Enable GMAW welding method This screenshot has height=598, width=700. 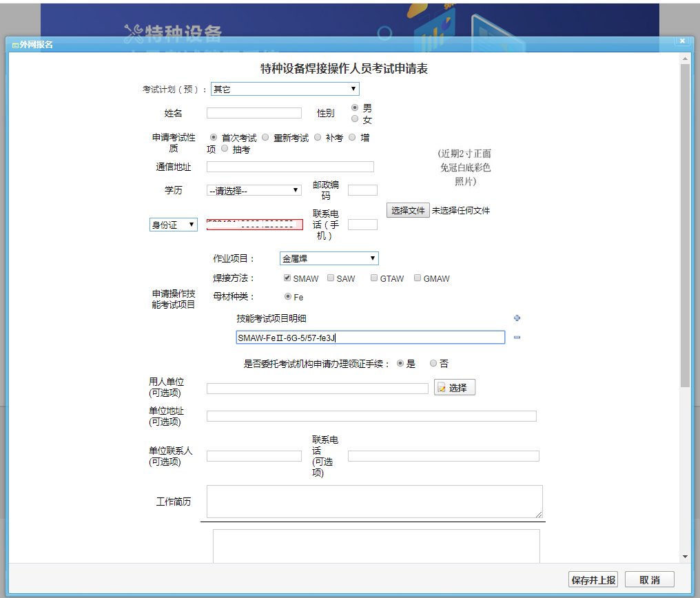point(417,278)
